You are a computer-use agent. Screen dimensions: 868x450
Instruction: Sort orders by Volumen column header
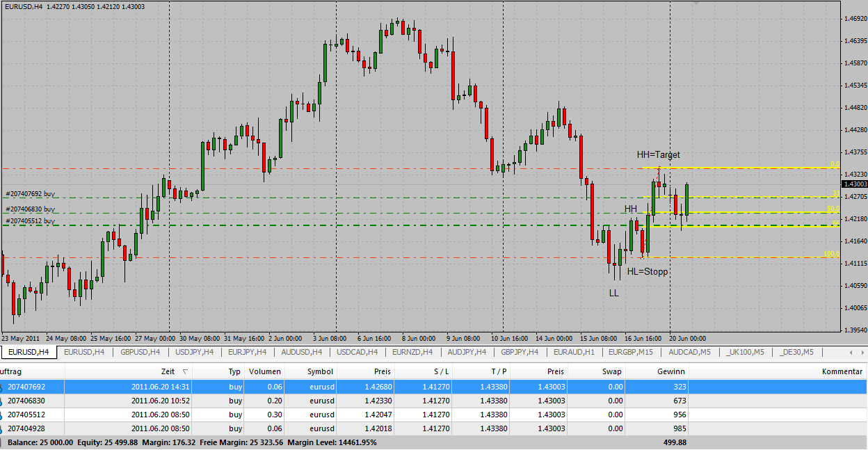[x=264, y=372]
